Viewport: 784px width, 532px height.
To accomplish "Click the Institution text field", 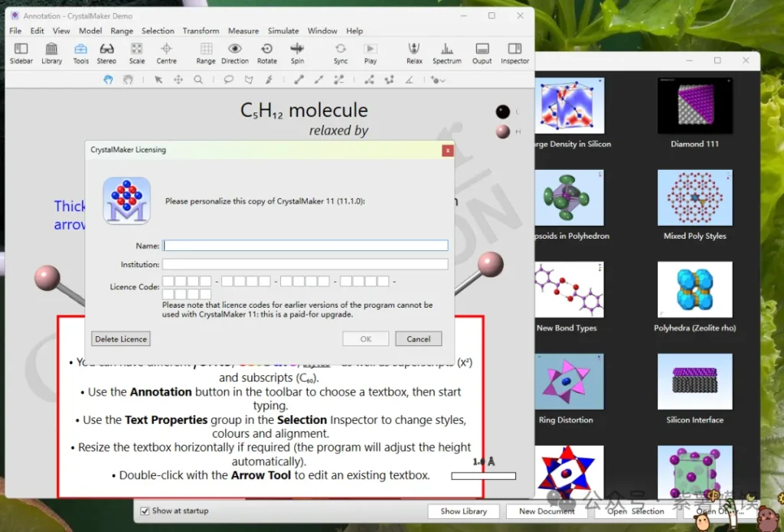I will tap(305, 264).
